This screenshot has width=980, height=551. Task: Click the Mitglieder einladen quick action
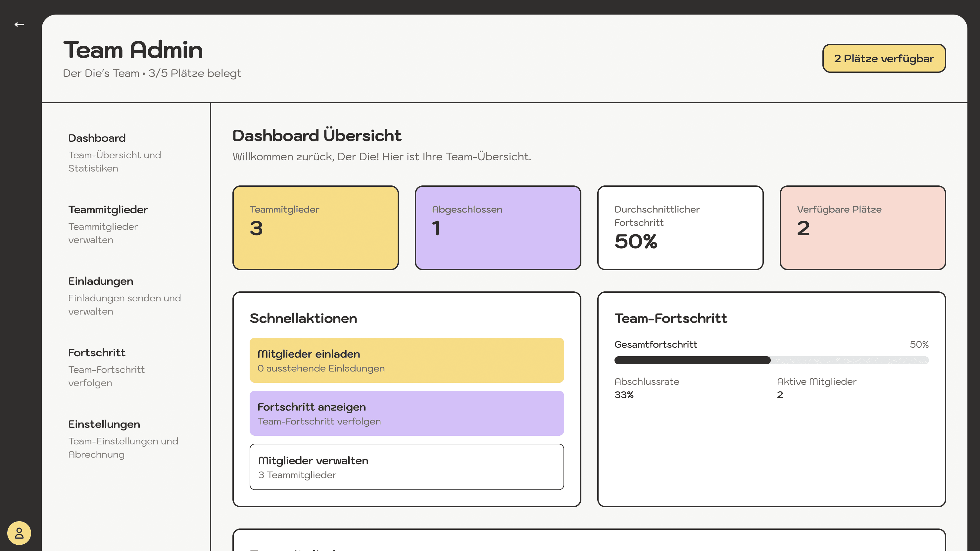pos(406,360)
